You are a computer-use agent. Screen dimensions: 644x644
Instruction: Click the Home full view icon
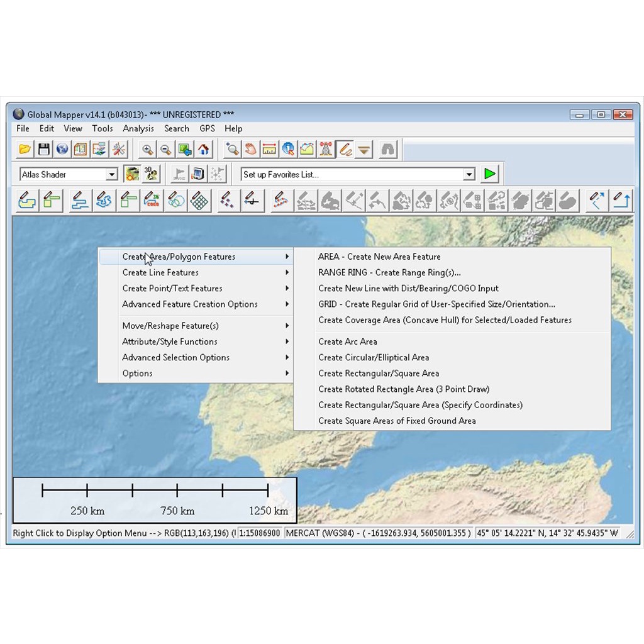[203, 149]
